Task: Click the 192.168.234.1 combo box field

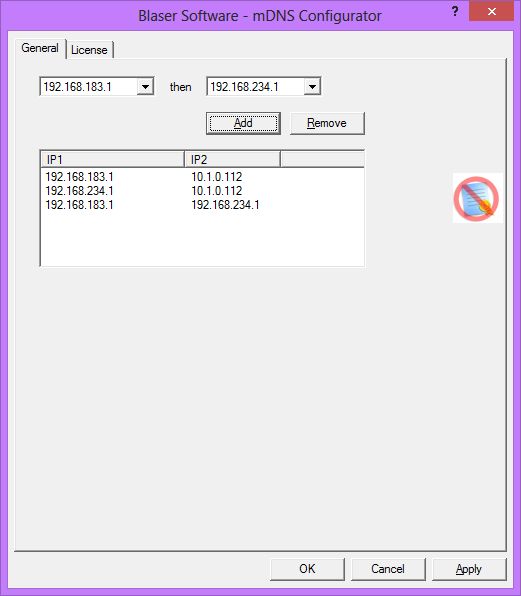Action: (264, 87)
